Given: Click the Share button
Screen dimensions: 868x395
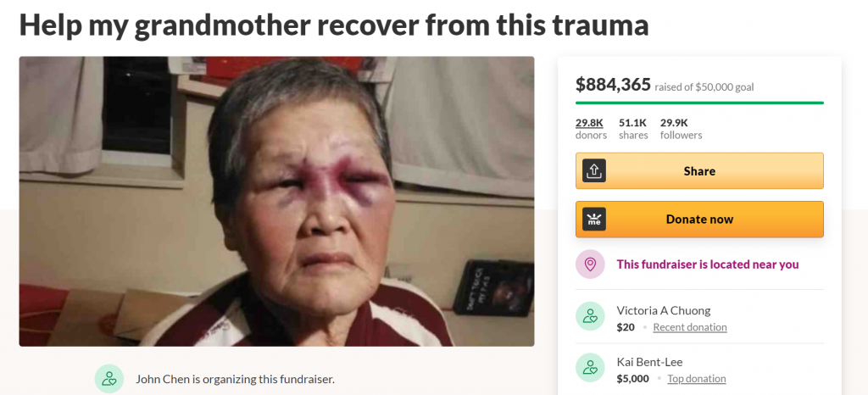Looking at the screenshot, I should click(x=699, y=171).
